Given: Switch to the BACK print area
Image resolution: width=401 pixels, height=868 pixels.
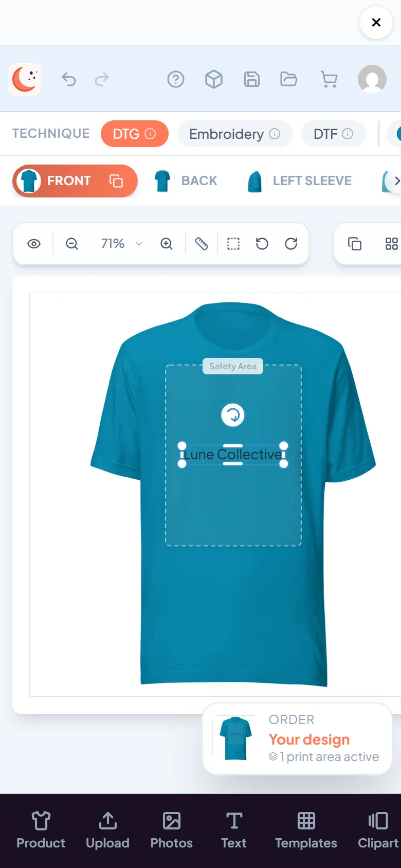Looking at the screenshot, I should point(186,181).
